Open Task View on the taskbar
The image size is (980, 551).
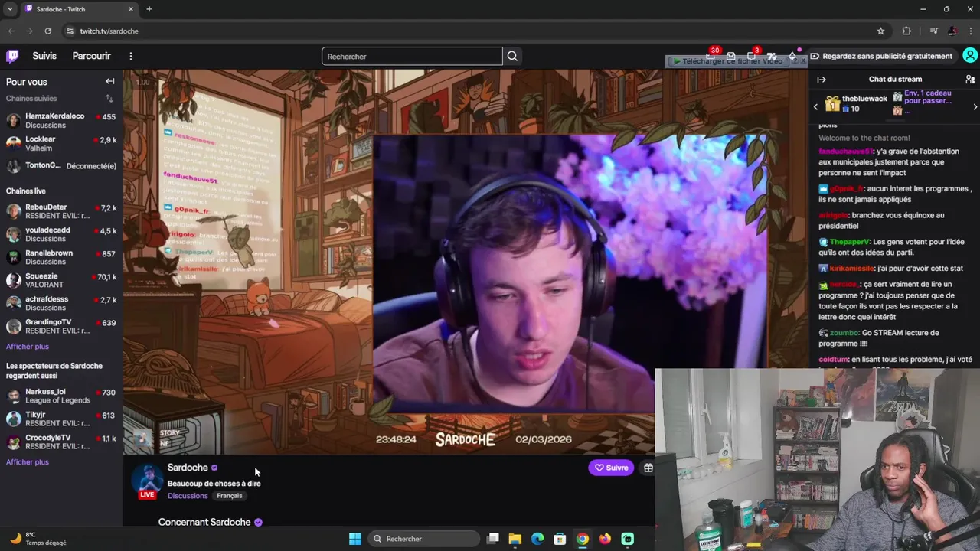tap(492, 539)
